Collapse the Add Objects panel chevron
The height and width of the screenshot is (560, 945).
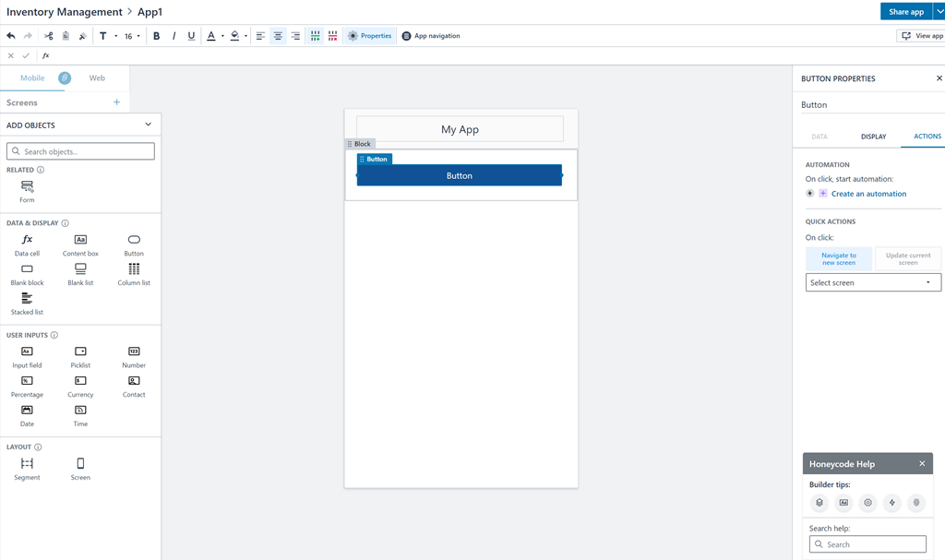click(148, 125)
